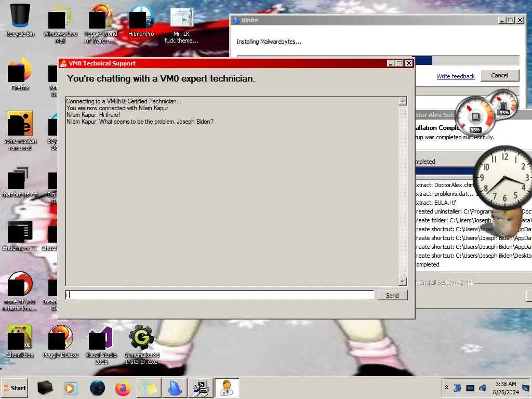Click 'What seems to be the problem' chat line
The image size is (532, 399).
pos(140,122)
